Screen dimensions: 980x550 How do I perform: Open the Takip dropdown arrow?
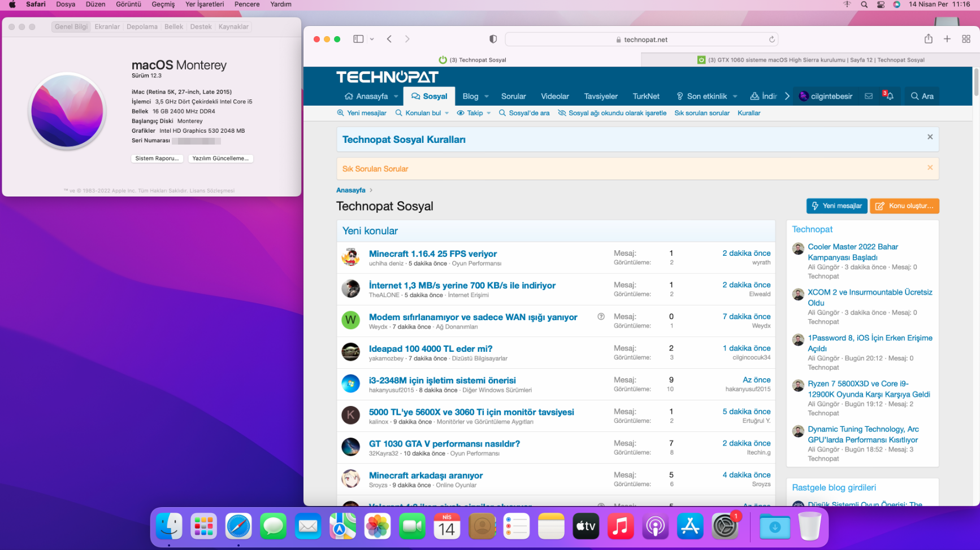pyautogui.click(x=489, y=113)
